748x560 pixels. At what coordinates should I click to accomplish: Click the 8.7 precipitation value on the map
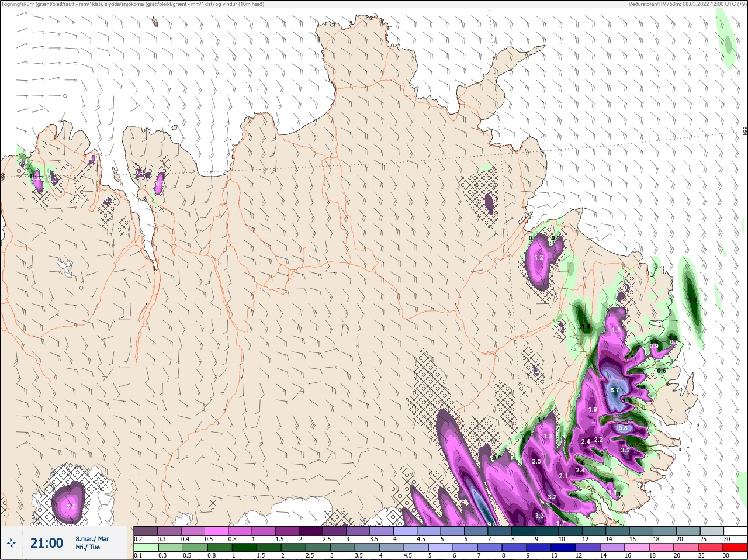tap(614, 390)
